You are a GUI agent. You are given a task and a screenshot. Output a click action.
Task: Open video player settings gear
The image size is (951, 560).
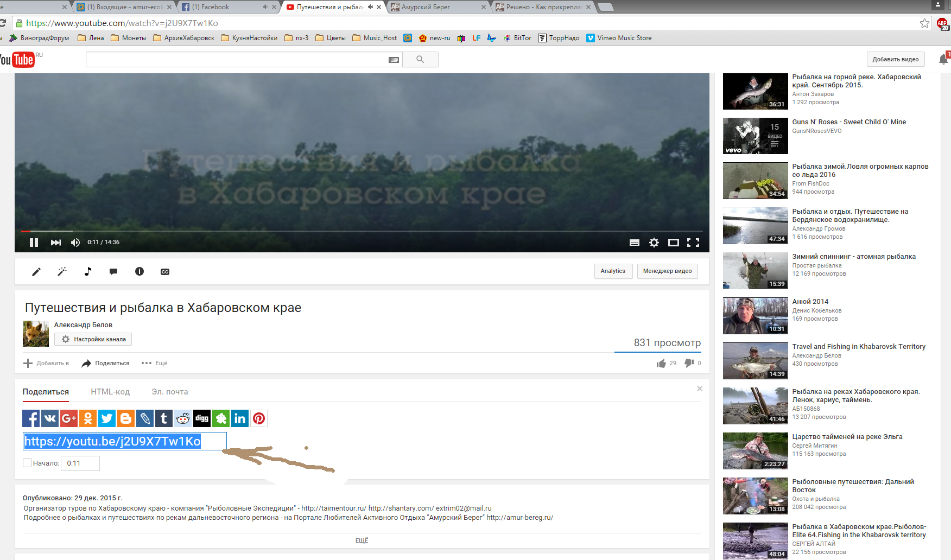[x=654, y=243]
